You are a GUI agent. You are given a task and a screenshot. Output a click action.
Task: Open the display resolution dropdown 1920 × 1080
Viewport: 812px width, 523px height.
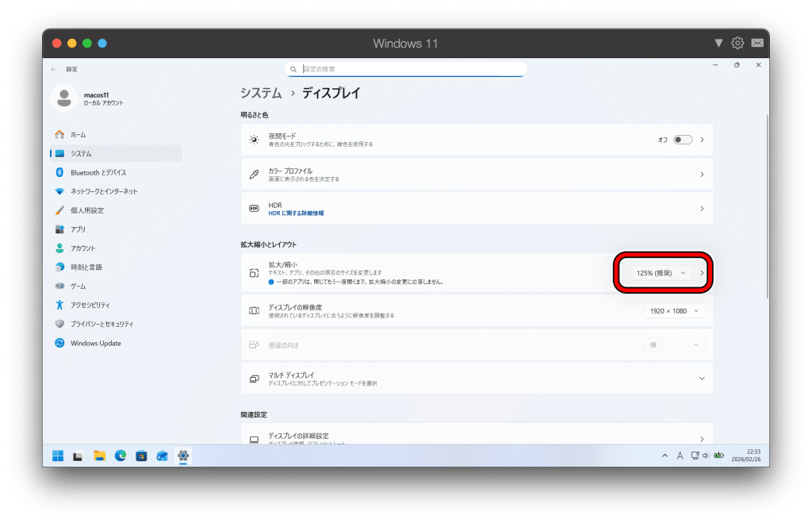pyautogui.click(x=674, y=311)
